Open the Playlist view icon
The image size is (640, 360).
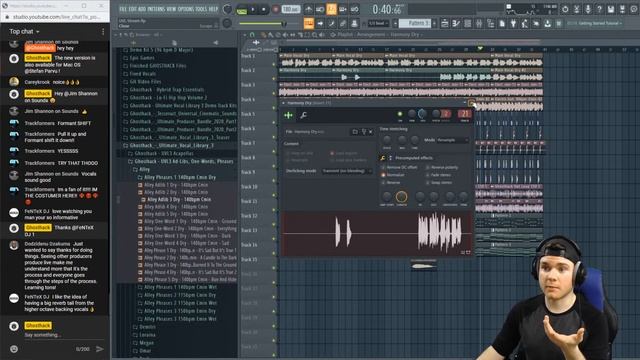click(444, 24)
